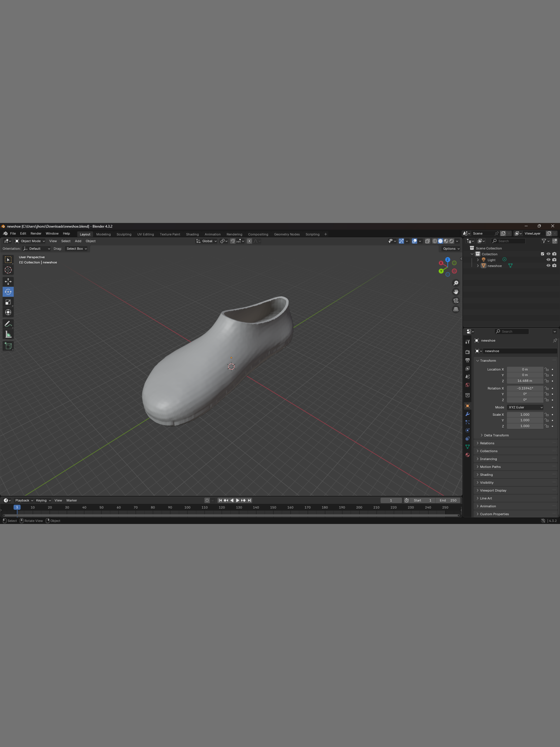The height and width of the screenshot is (747, 560).
Task: Activate the Annotate pencil tool
Action: pos(8,324)
